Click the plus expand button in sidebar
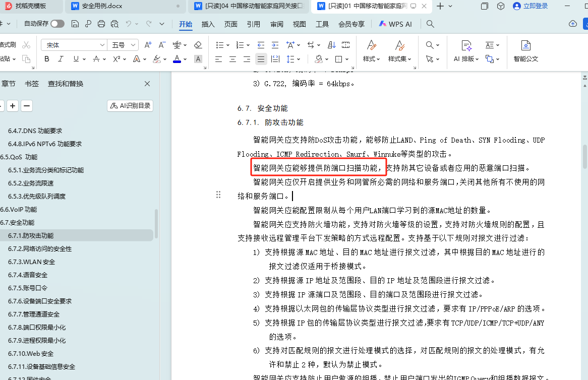The height and width of the screenshot is (380, 588). pyautogui.click(x=13, y=106)
